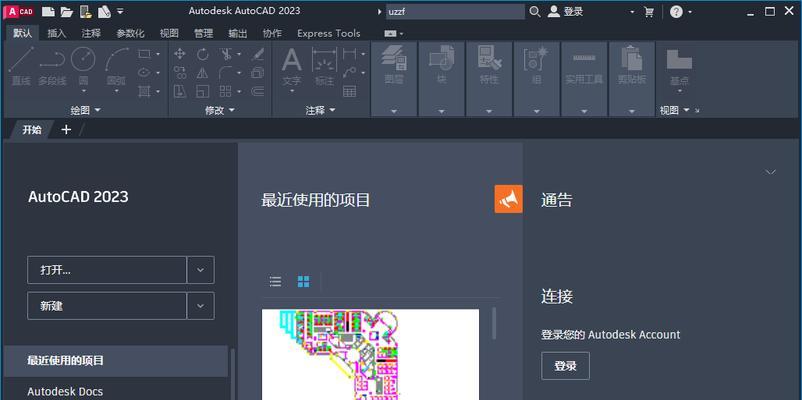Click the search field containing uzzf
802x400 pixels.
[455, 11]
